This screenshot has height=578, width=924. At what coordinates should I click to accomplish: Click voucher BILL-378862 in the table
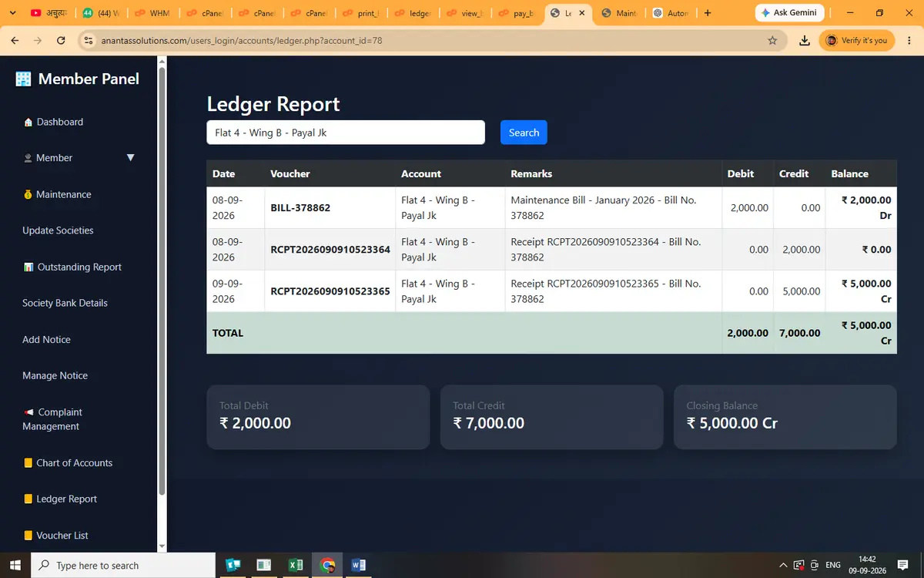click(300, 208)
